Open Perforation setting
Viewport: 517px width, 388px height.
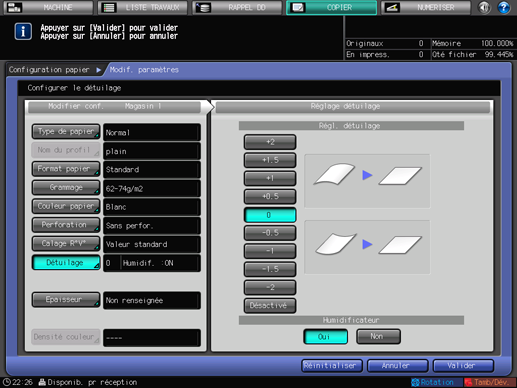point(66,225)
